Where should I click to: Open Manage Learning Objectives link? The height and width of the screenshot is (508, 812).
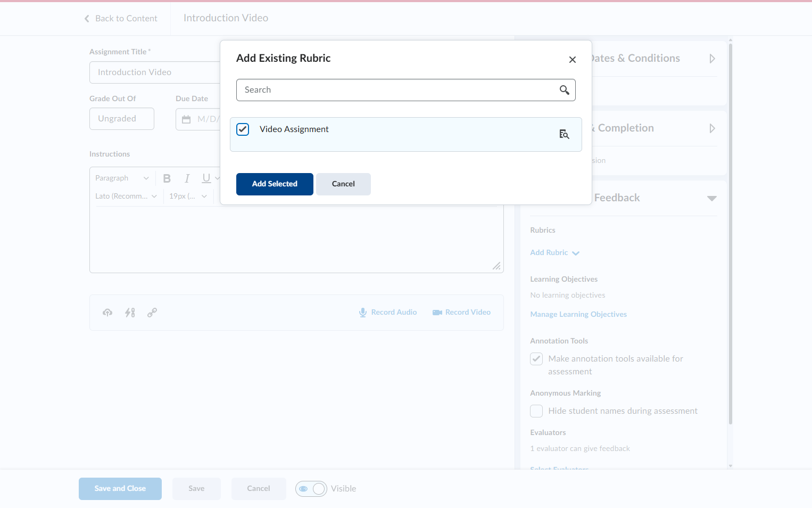[578, 315]
